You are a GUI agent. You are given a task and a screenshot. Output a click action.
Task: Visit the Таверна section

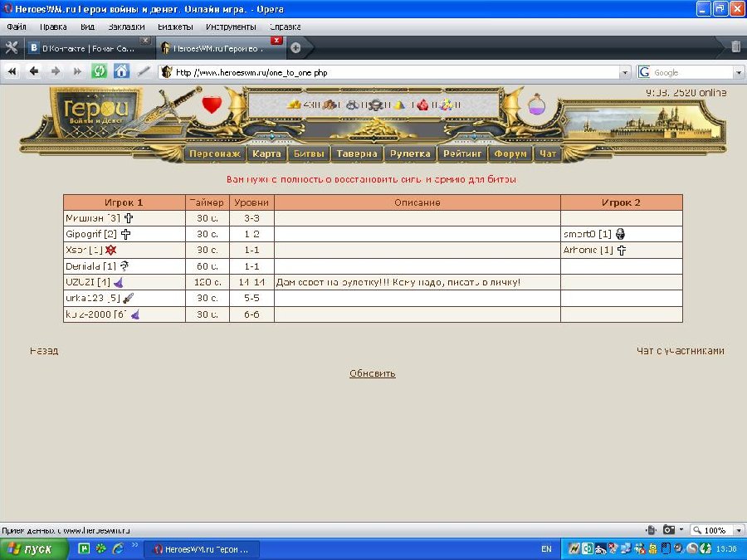pyautogui.click(x=357, y=153)
